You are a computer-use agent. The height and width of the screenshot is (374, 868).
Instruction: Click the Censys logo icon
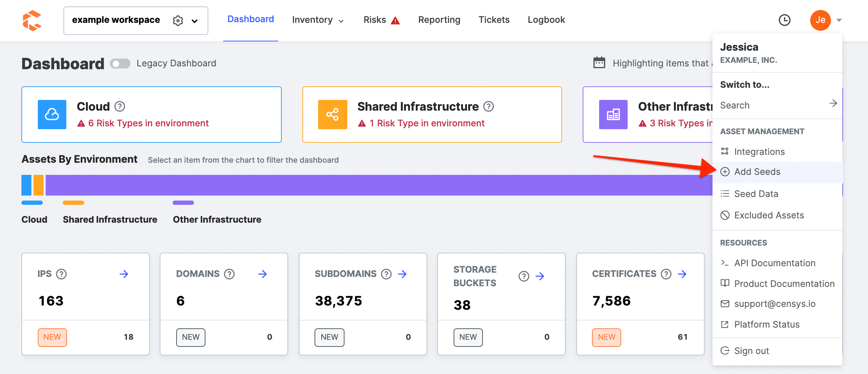pos(32,20)
